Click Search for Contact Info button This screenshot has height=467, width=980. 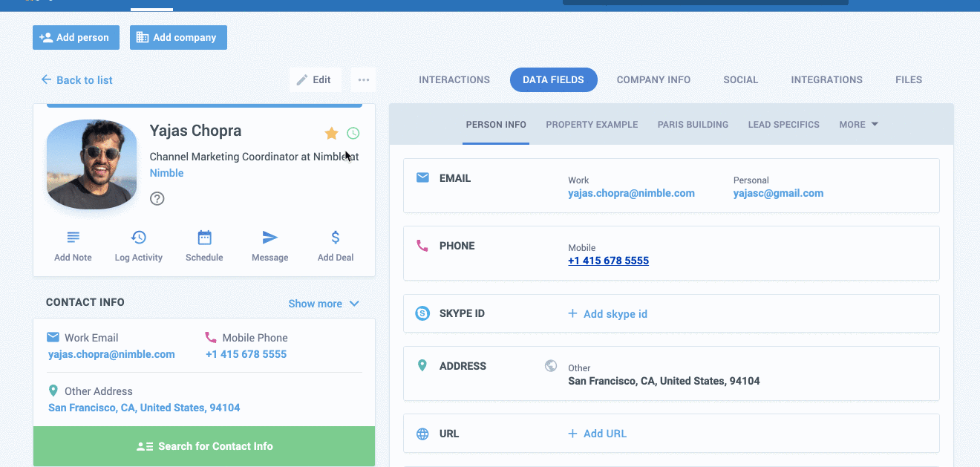[204, 446]
